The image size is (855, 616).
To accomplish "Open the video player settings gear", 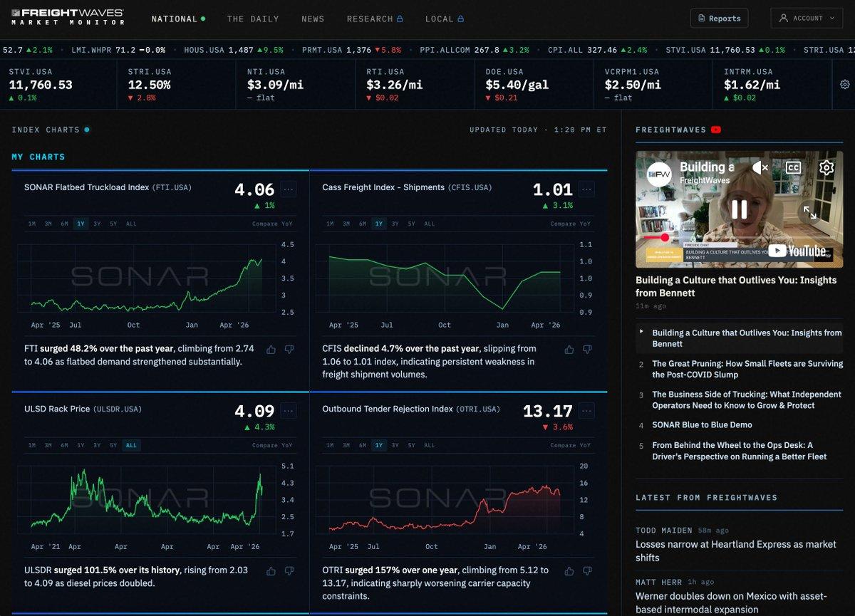I will (825, 169).
